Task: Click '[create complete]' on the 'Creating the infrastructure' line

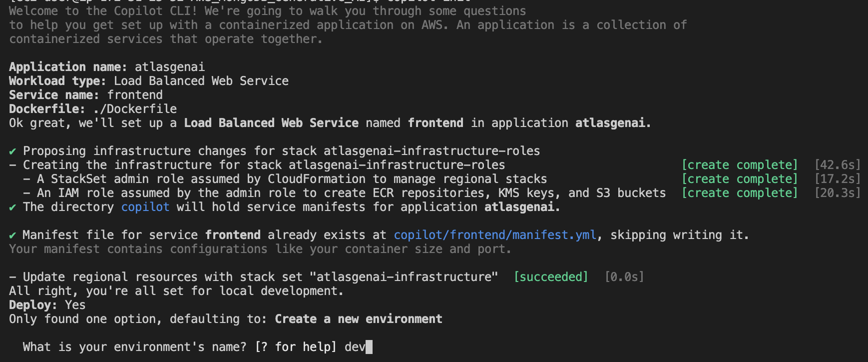Action: [740, 165]
